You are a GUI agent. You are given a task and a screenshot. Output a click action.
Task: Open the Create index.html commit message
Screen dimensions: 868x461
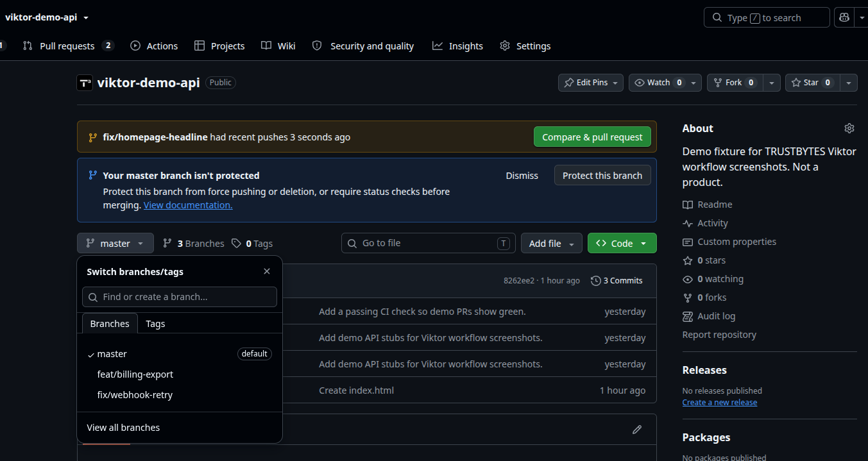[x=356, y=390]
